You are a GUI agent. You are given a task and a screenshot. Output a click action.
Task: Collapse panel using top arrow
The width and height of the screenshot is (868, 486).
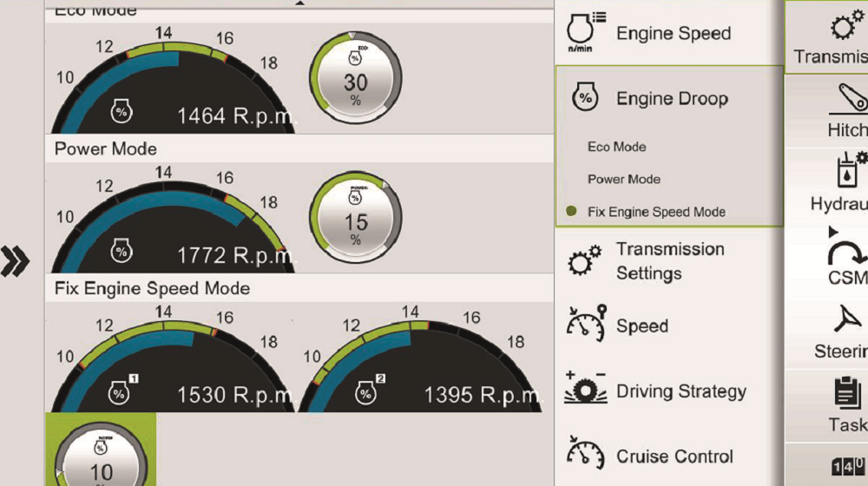point(300,3)
